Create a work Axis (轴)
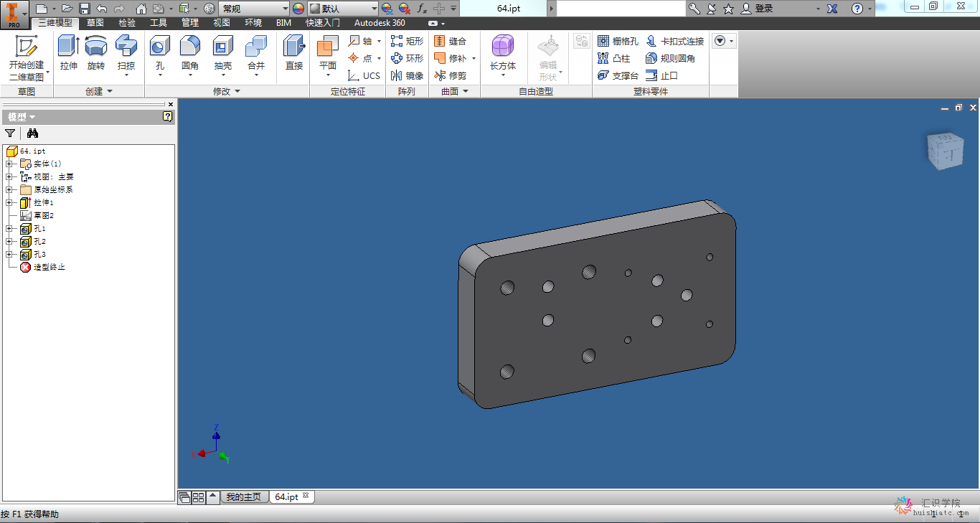The width and height of the screenshot is (980, 523). [362, 41]
